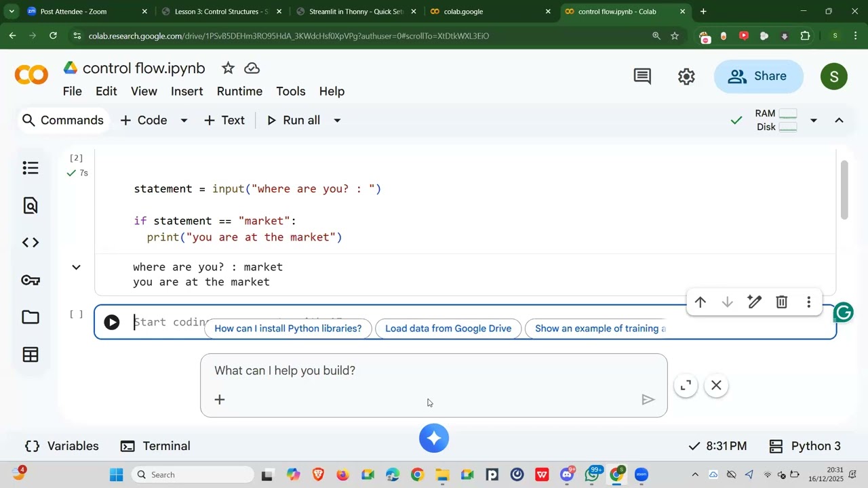Screen dimensions: 868x488
Task: Reload the browser page
Action: (x=53, y=36)
